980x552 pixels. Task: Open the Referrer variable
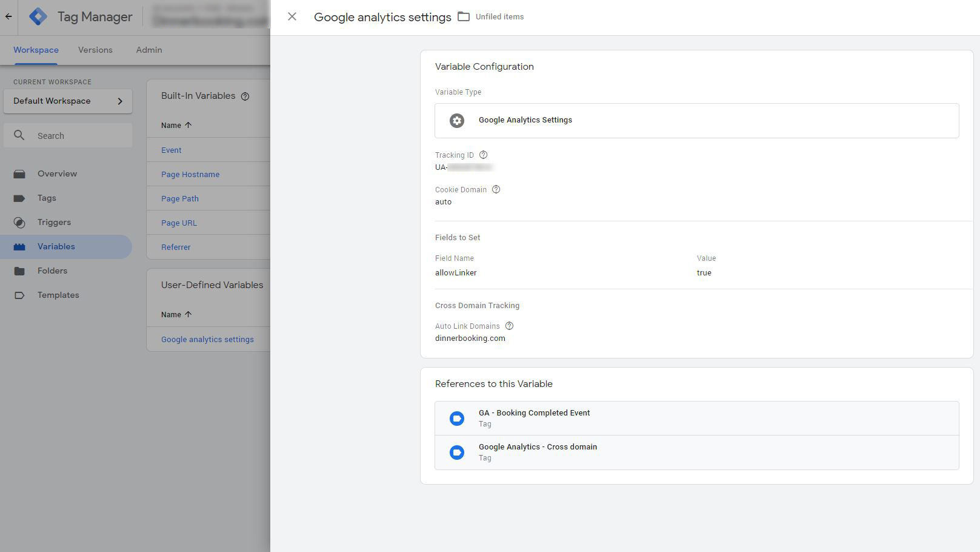pyautogui.click(x=176, y=247)
